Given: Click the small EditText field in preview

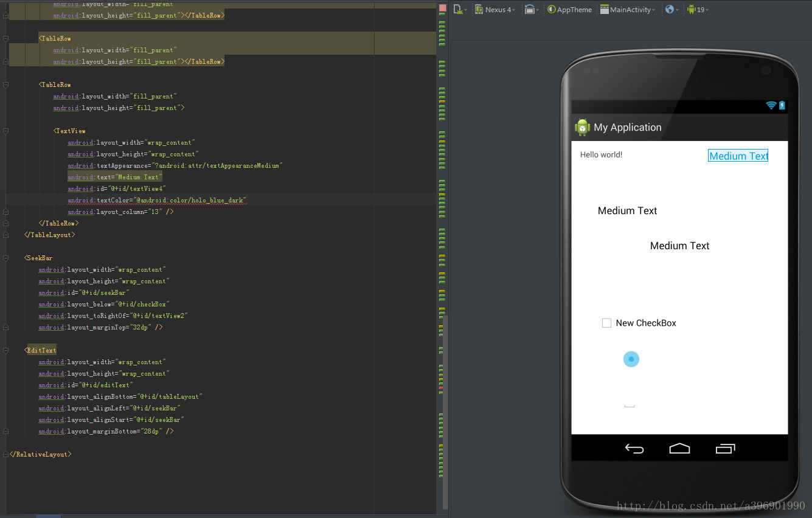Looking at the screenshot, I should 630,405.
